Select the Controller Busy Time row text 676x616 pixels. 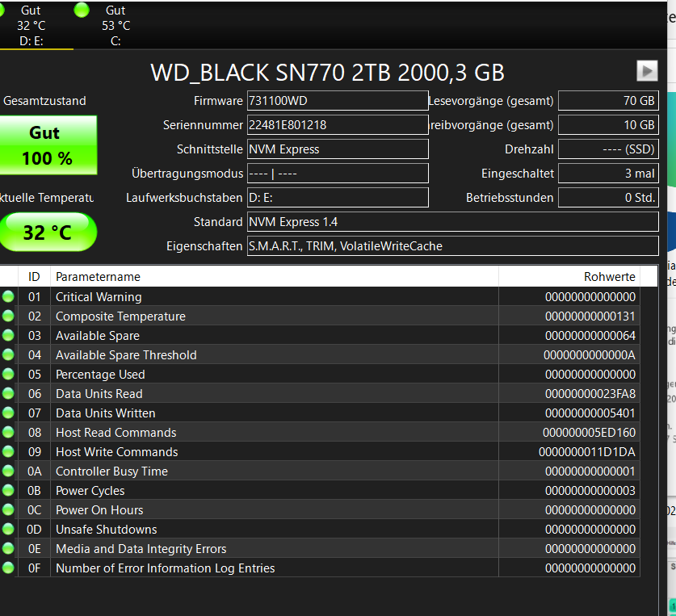pyautogui.click(x=111, y=471)
